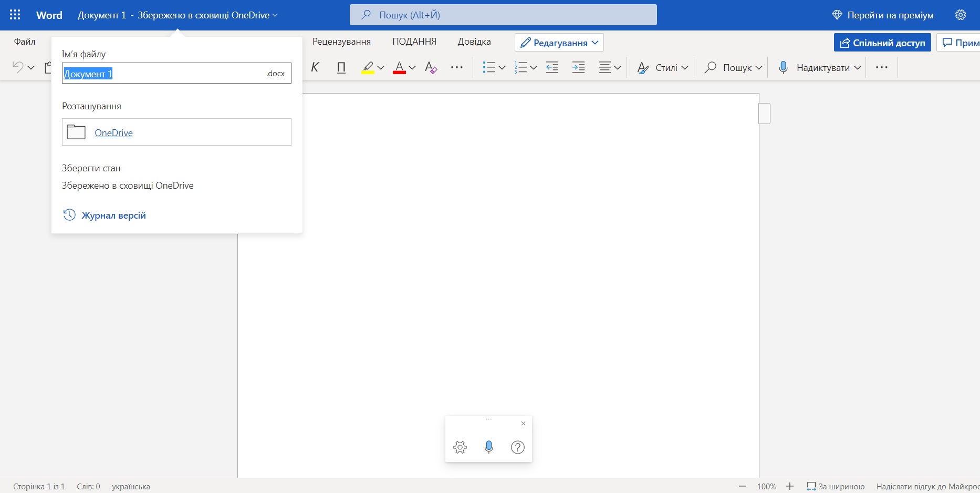Click the search box Пошук (Alt+Й)
This screenshot has height=493, width=980.
pyautogui.click(x=503, y=15)
